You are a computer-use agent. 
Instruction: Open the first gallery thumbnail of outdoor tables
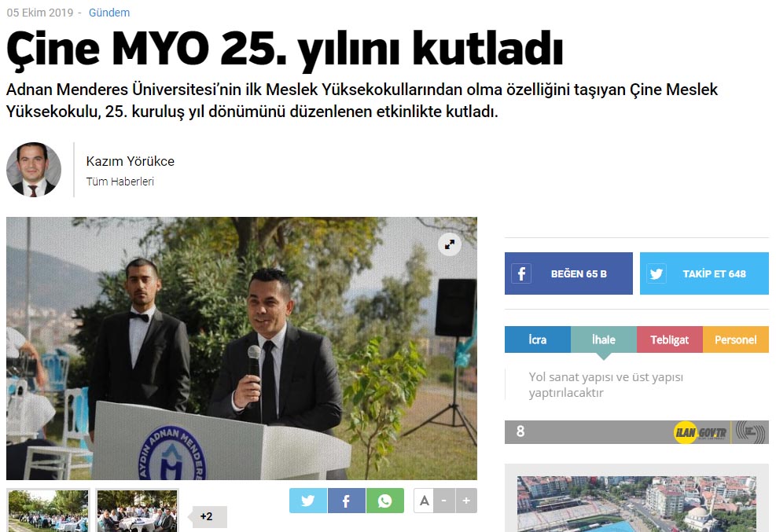click(x=49, y=510)
